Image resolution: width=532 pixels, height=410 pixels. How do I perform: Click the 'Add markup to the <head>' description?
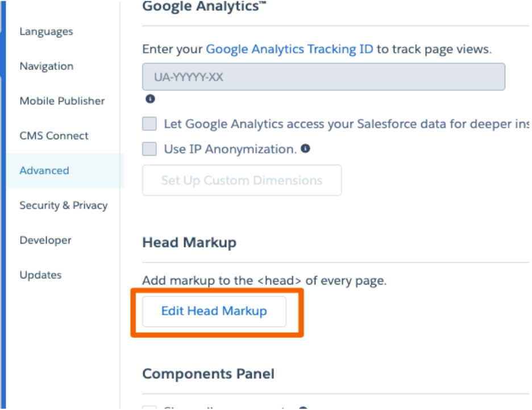[264, 281]
